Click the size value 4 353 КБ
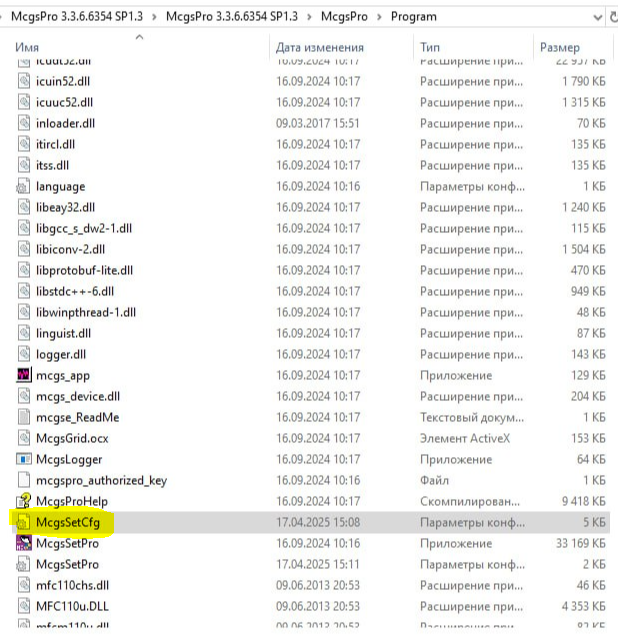This screenshot has height=637, width=618. click(x=584, y=606)
